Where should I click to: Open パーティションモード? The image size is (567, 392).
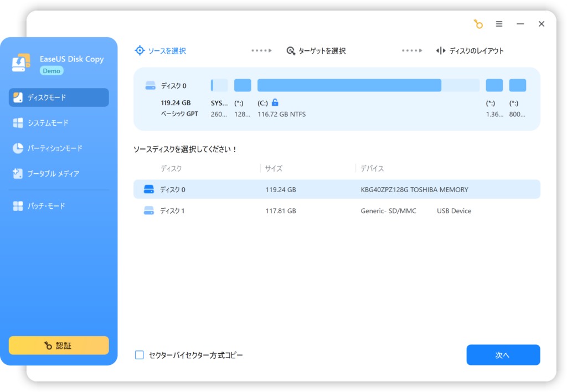pos(59,148)
